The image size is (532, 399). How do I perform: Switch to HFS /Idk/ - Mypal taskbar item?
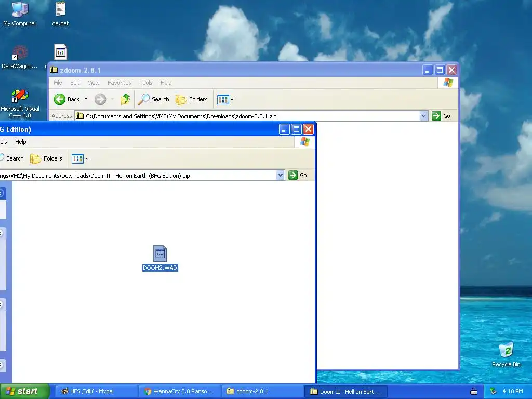click(x=96, y=392)
